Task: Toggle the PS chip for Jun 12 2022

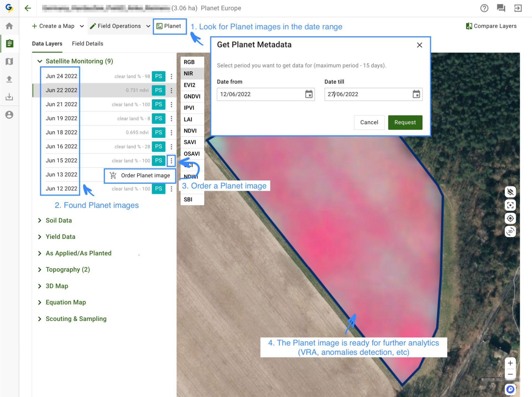Action: click(158, 189)
